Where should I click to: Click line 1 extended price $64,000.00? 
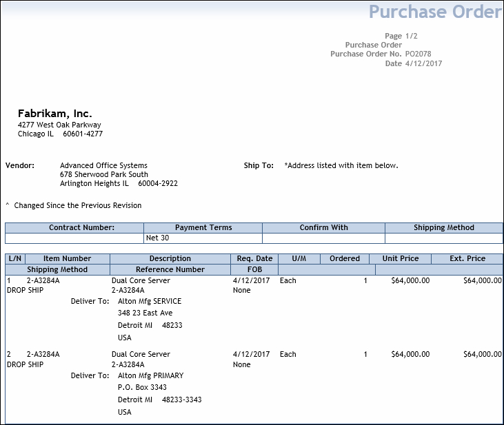[x=483, y=281]
